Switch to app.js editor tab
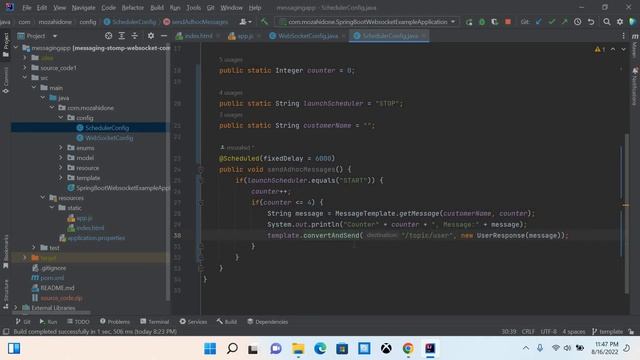This screenshot has height=360, width=640. [245, 36]
